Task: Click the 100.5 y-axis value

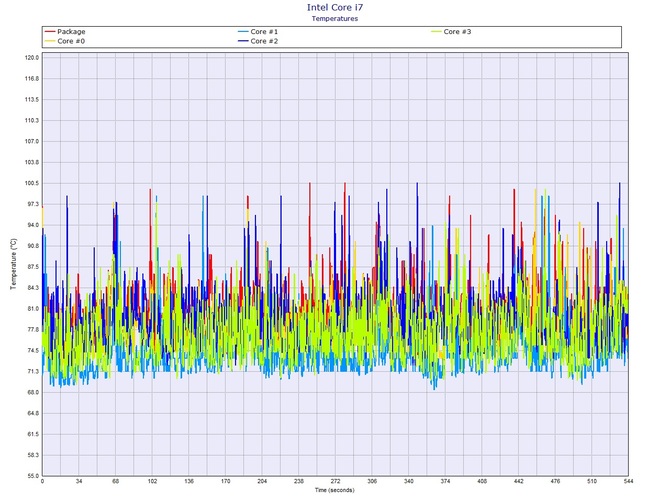Action: point(32,183)
